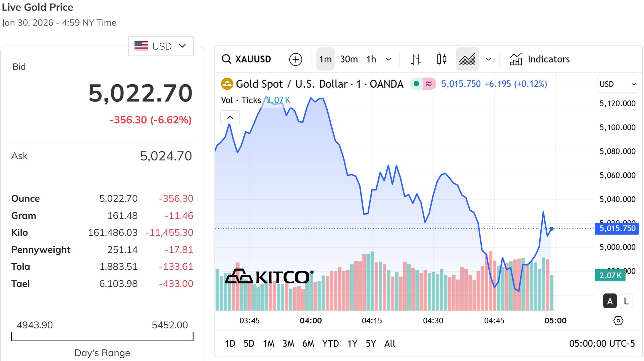The image size is (644, 361).
Task: Click the bar-change comparison icon
Action: [415, 59]
